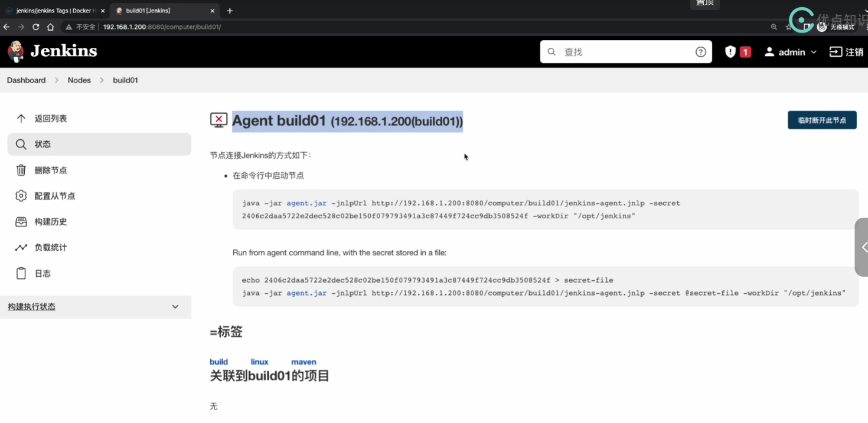
Task: Click the 构建执行状态 heading link
Action: [x=32, y=307]
